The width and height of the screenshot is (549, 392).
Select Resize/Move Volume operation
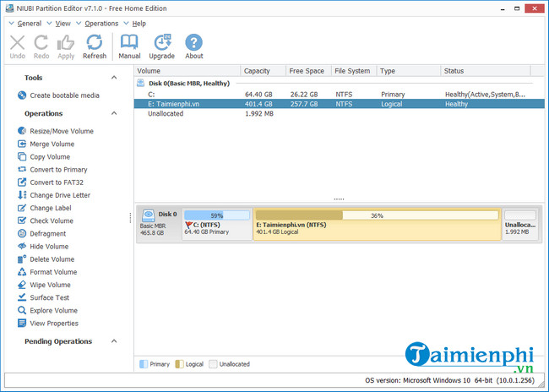click(x=61, y=131)
